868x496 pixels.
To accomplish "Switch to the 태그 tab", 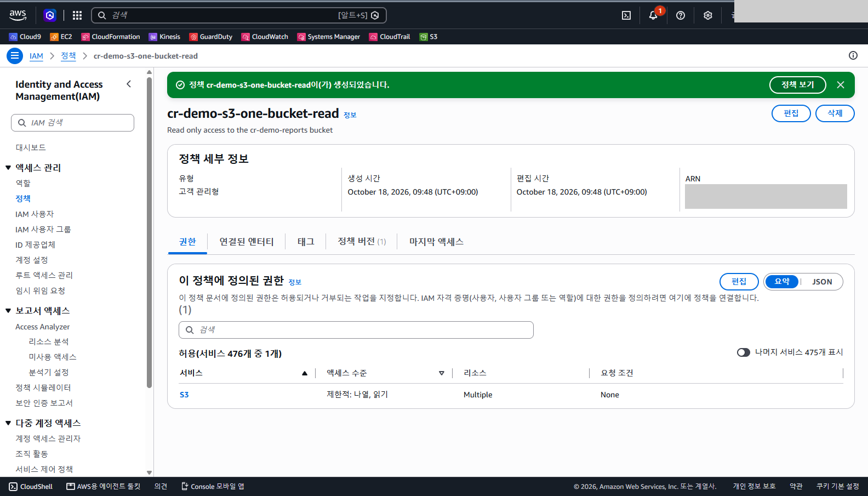I will click(306, 242).
